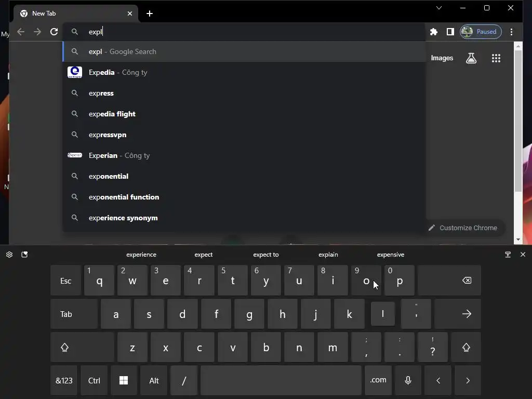Choose the 'expressvpn' suggestion

click(244, 135)
